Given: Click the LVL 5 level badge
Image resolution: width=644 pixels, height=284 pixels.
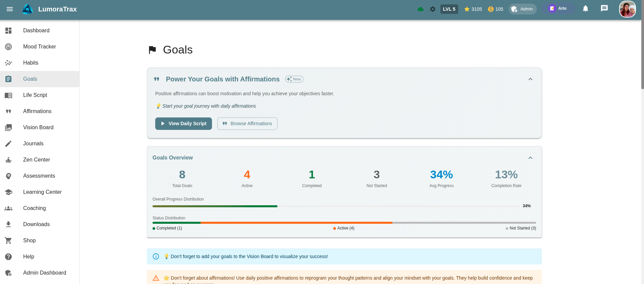Looking at the screenshot, I should [449, 9].
